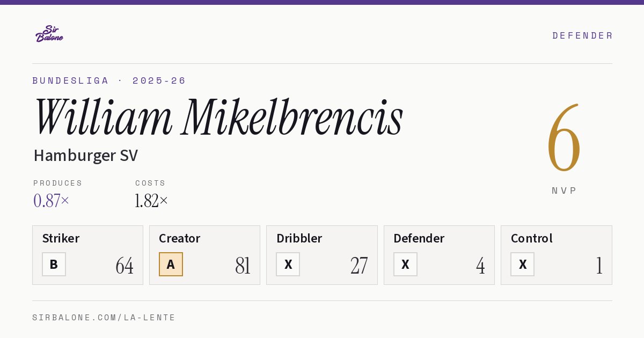
Task: Open the Striker stat card
Action: 87,255
